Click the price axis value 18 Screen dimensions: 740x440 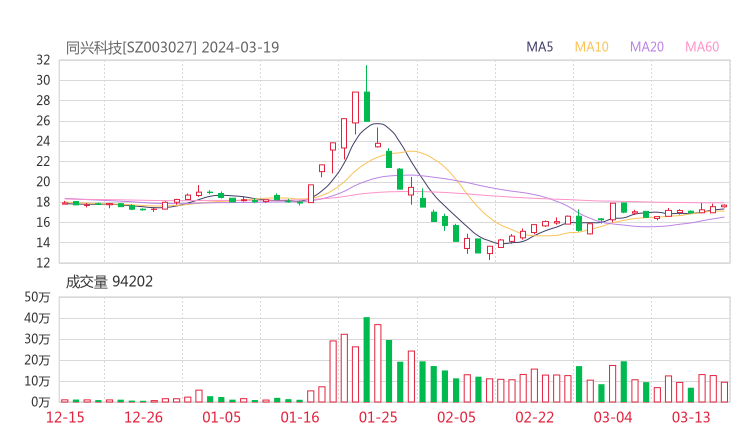click(x=43, y=202)
